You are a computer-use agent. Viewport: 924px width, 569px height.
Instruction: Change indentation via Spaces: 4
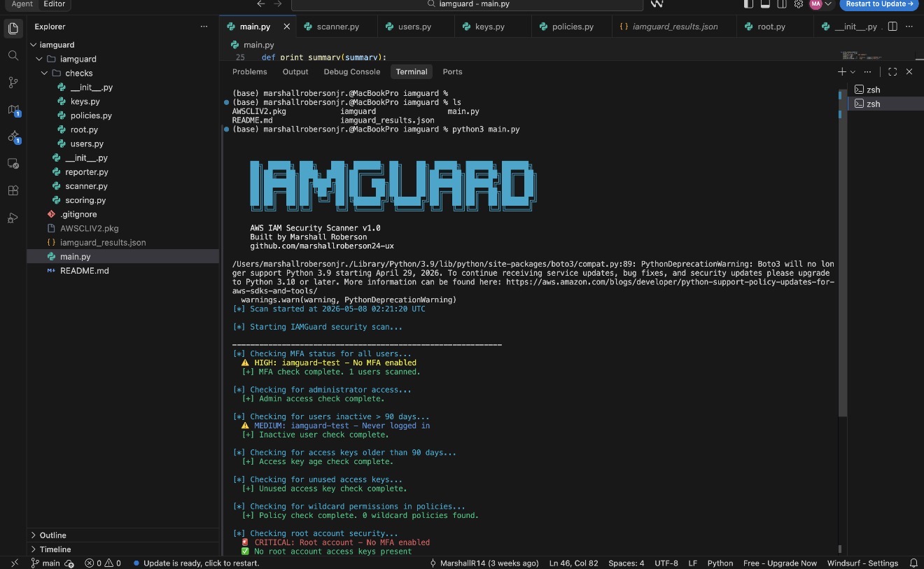(626, 563)
